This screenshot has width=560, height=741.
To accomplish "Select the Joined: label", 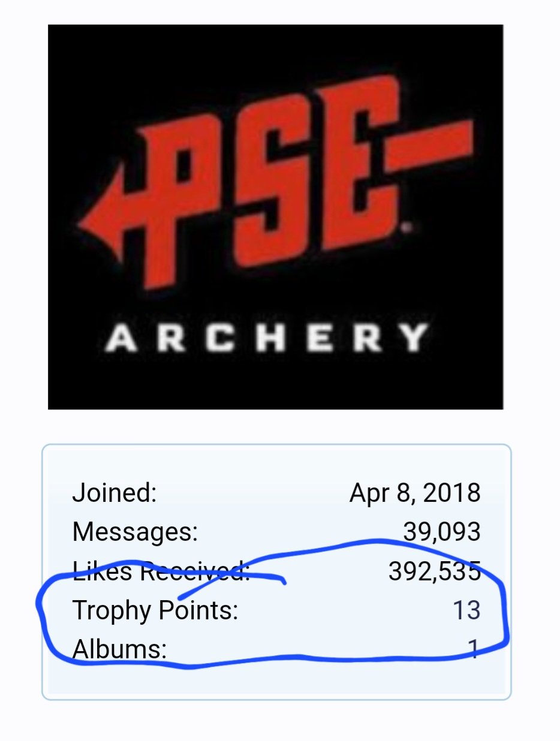I will coord(115,493).
